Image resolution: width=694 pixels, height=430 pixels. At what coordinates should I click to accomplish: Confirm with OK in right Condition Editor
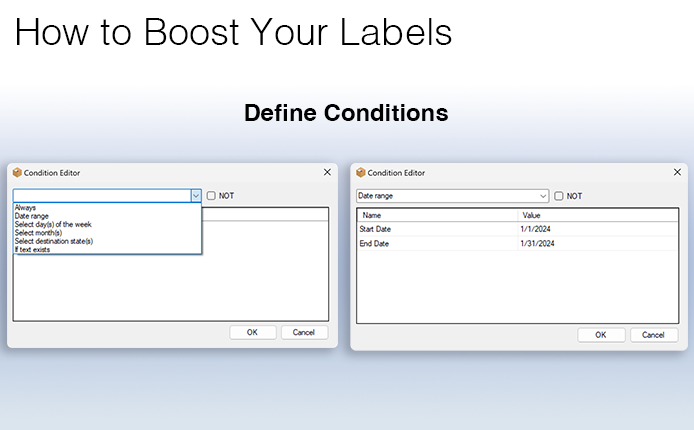click(601, 335)
